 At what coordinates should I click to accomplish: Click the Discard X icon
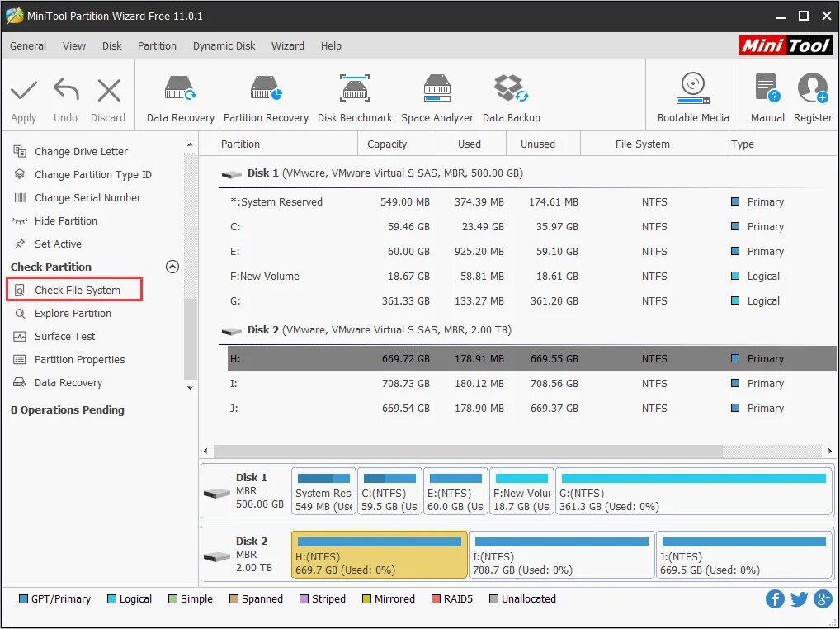click(109, 91)
